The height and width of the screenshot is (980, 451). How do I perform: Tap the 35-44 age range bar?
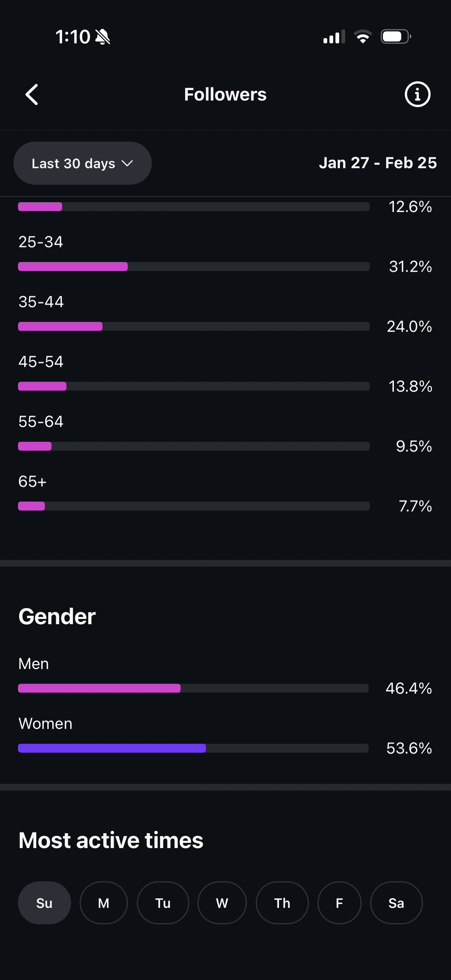(193, 326)
